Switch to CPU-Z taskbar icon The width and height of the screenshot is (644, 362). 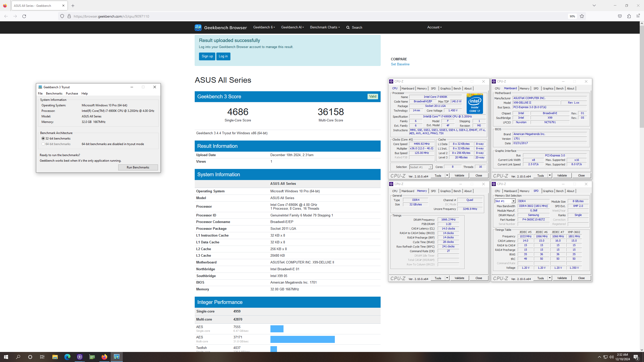tap(80, 357)
